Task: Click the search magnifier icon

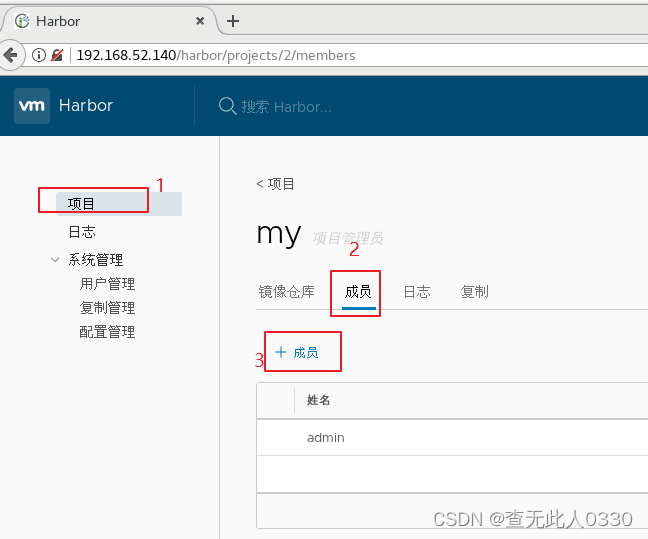Action: (227, 106)
